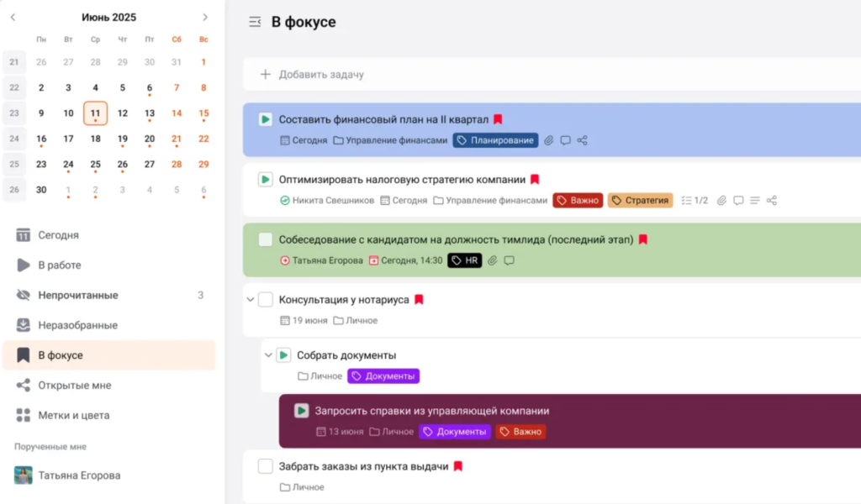This screenshot has width=861, height=504.
Task: Click assignee Никита Свешников on tax task
Action: (327, 201)
